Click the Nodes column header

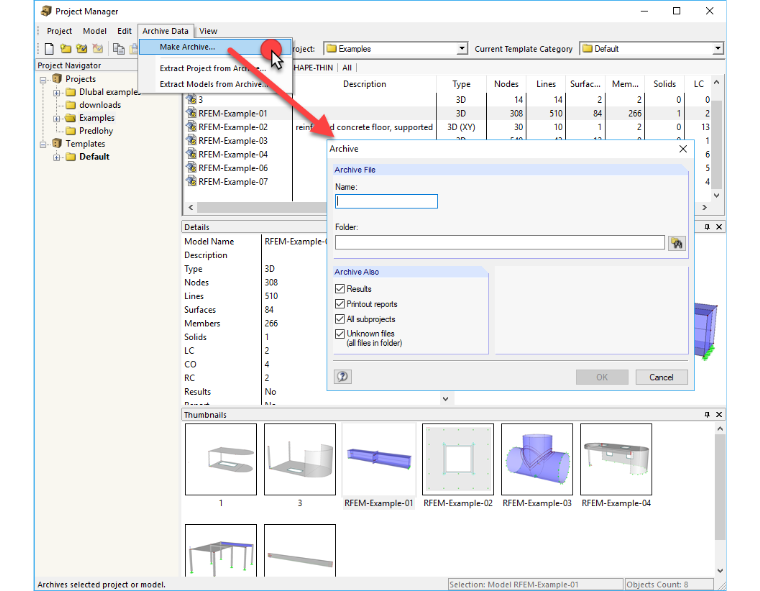point(506,84)
